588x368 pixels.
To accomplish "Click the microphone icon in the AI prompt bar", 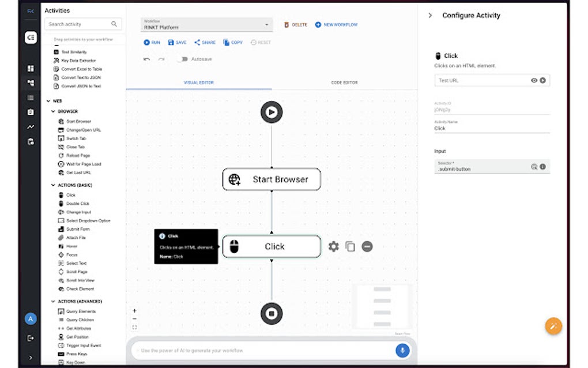I will pyautogui.click(x=402, y=351).
